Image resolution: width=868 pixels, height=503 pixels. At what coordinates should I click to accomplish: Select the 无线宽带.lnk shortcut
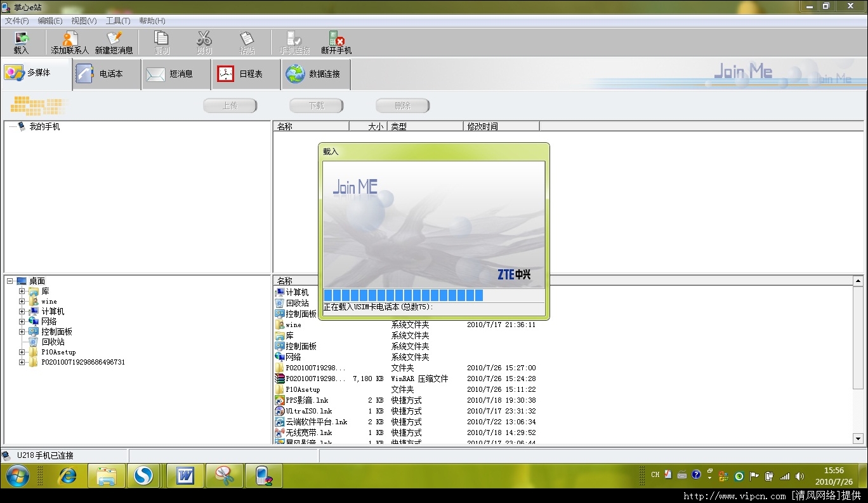(309, 433)
